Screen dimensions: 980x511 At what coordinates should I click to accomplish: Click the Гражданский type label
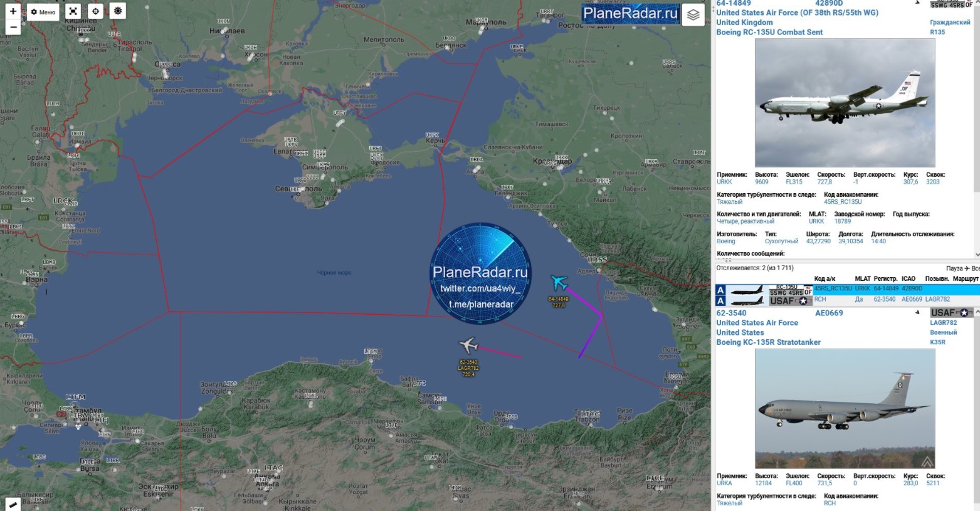[x=950, y=22]
